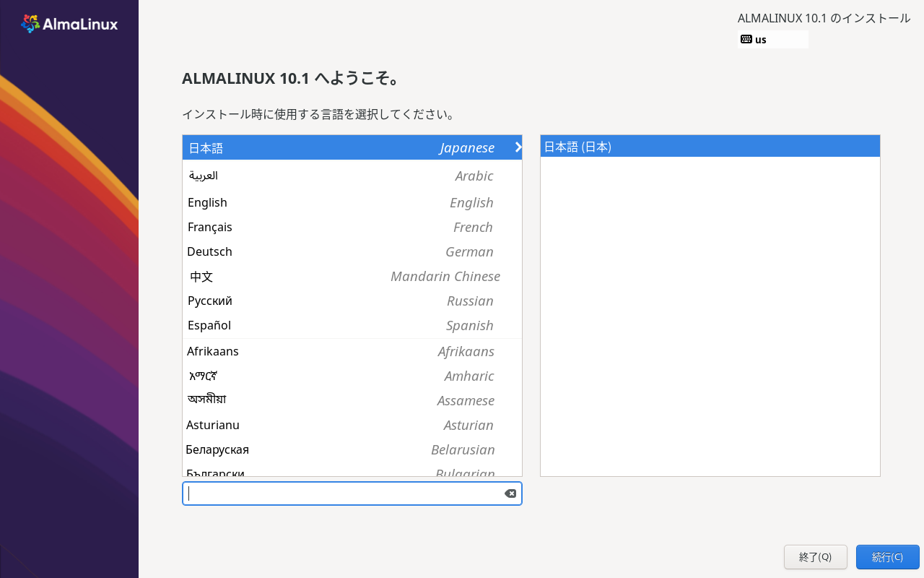
Task: Pick the Arabic language row
Action: pos(352,176)
